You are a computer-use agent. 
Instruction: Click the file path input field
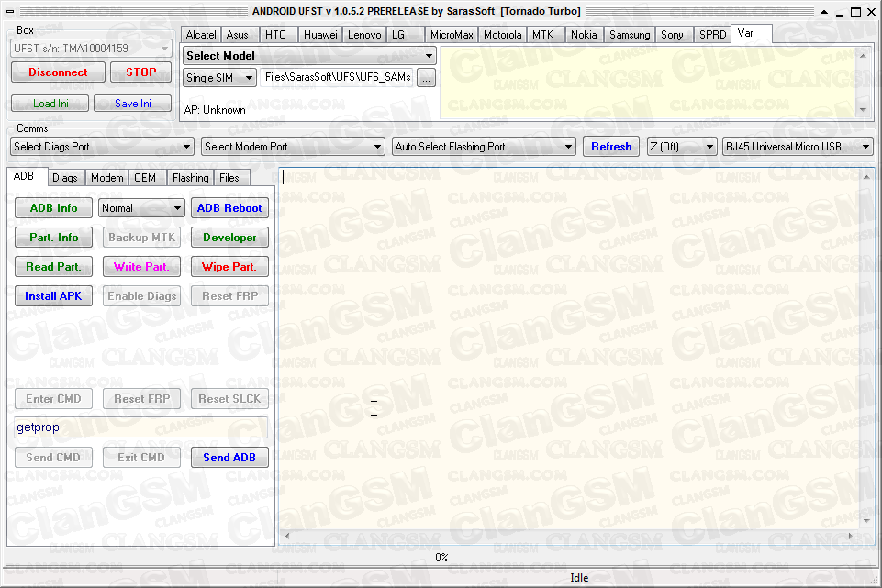pyautogui.click(x=338, y=78)
